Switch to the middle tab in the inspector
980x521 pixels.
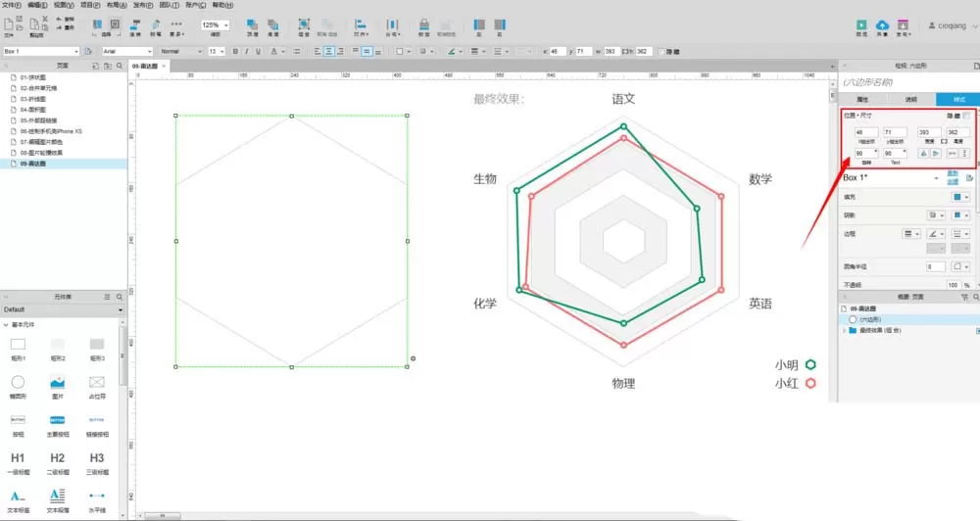[911, 99]
